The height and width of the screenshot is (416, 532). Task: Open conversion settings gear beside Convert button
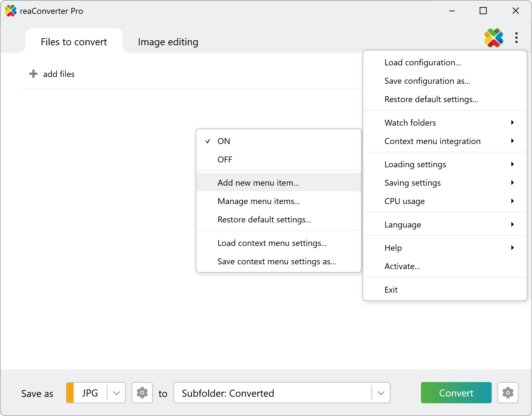point(508,393)
